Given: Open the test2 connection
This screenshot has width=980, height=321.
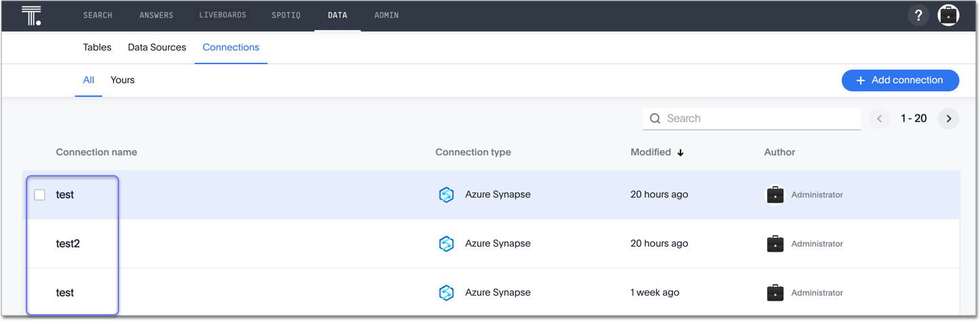Looking at the screenshot, I should click(68, 244).
